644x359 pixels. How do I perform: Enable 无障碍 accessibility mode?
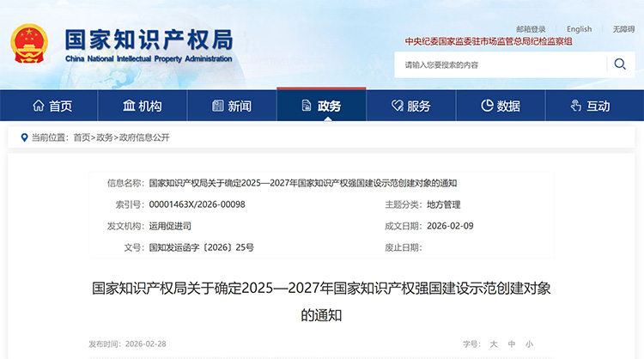(623, 29)
